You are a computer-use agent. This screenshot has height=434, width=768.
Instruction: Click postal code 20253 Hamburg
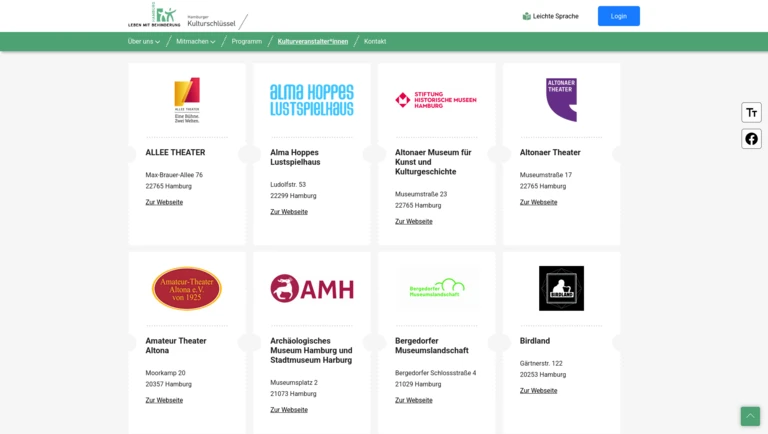pyautogui.click(x=543, y=375)
